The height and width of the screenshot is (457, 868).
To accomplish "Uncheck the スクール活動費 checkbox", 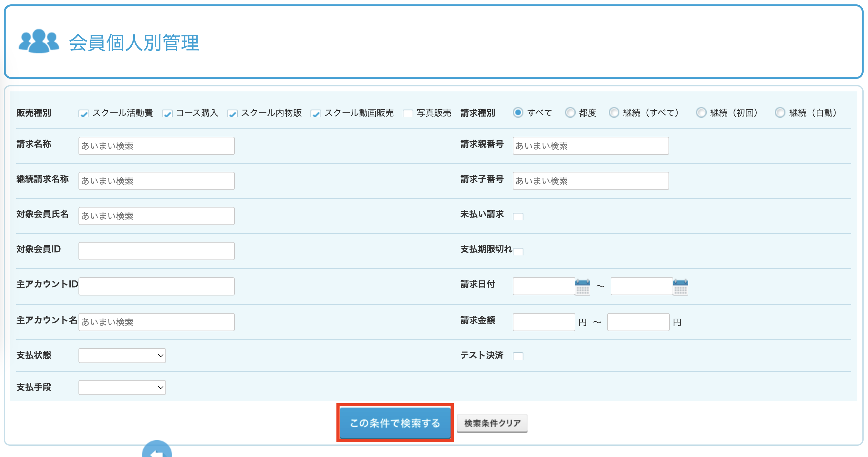I will (83, 114).
